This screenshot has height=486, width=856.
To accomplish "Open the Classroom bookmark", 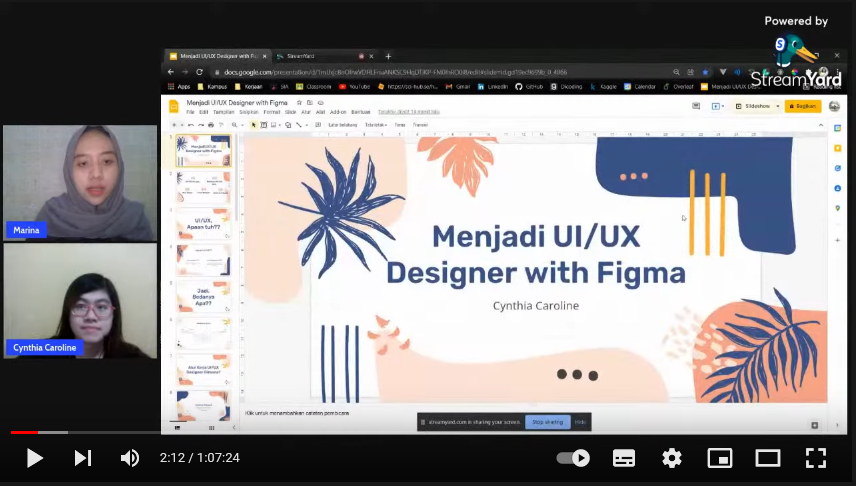I will tap(314, 86).
